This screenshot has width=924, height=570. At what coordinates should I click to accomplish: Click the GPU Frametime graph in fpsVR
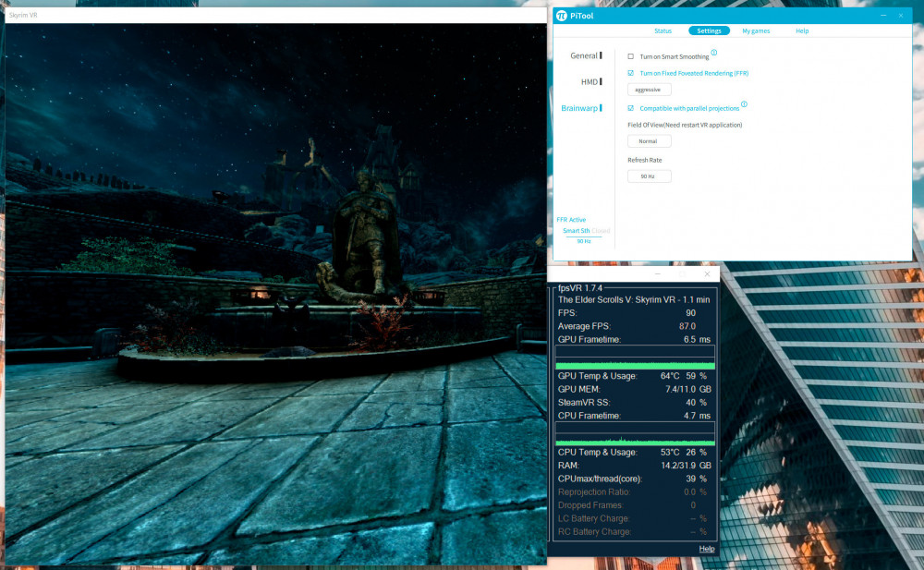(635, 358)
